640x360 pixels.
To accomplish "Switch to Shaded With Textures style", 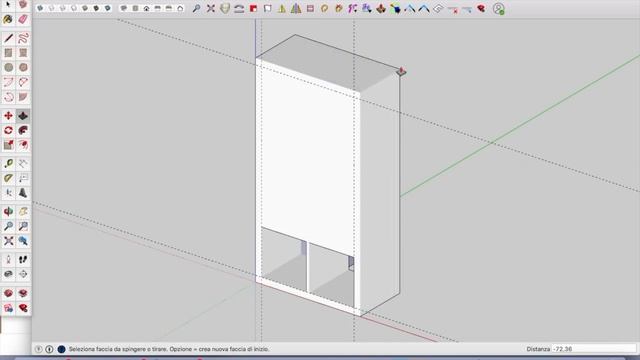I will pos(96,8).
